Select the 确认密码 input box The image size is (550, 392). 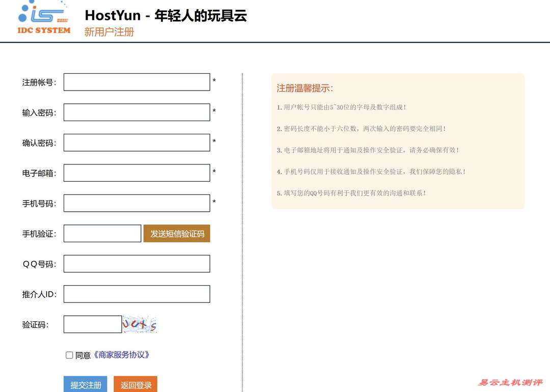137,143
